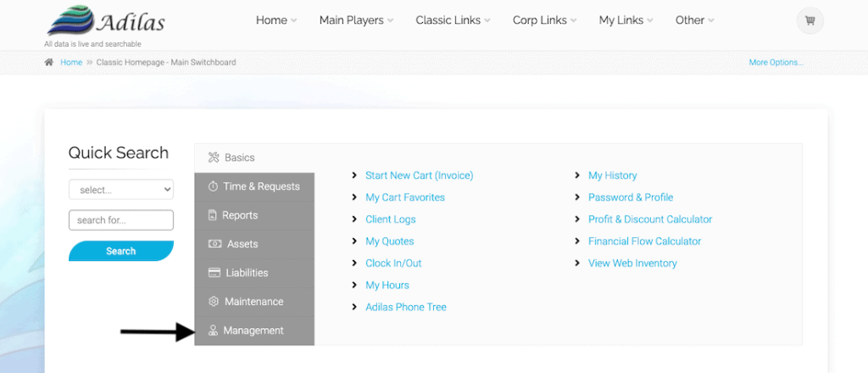Click the Quick Search heading
Image resolution: width=868 pixels, height=373 pixels.
tap(119, 153)
